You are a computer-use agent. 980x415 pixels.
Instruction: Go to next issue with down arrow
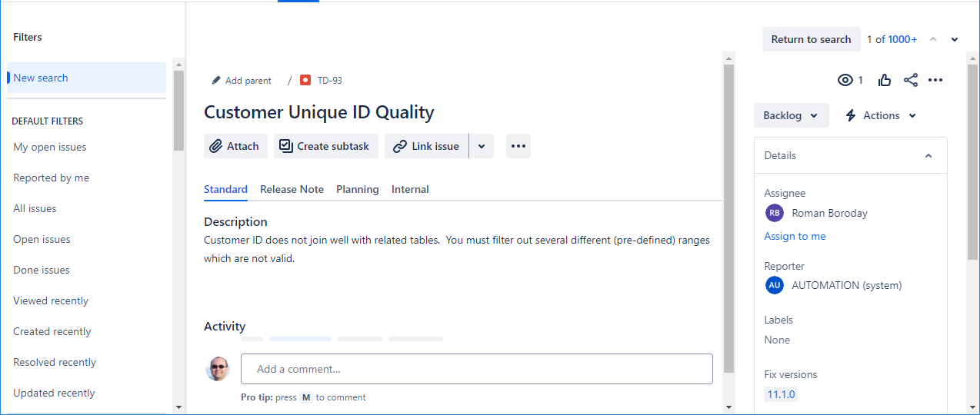click(x=955, y=40)
